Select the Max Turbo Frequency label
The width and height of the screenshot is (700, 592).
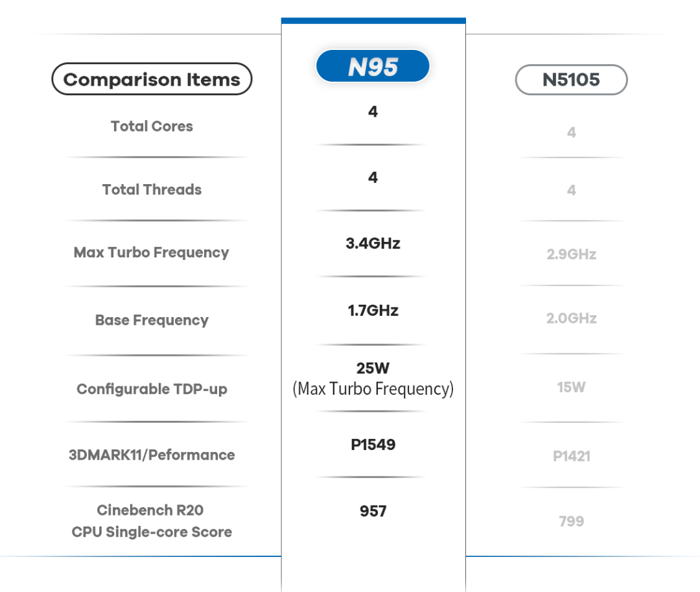pyautogui.click(x=151, y=253)
